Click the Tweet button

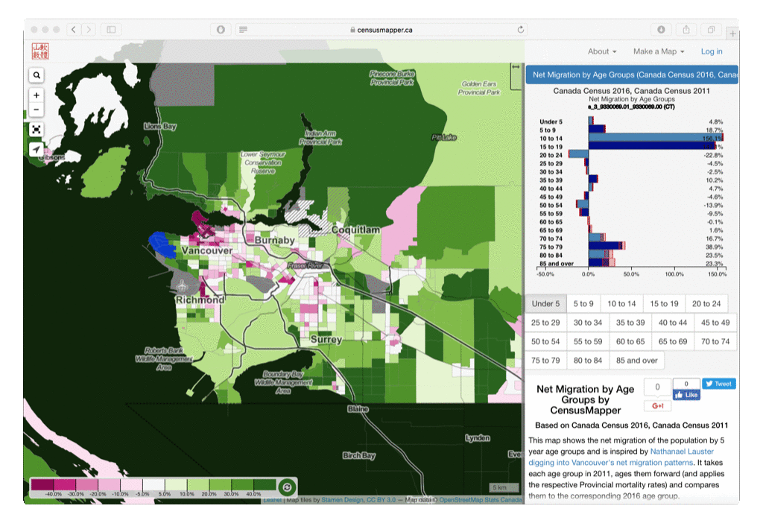tap(719, 384)
